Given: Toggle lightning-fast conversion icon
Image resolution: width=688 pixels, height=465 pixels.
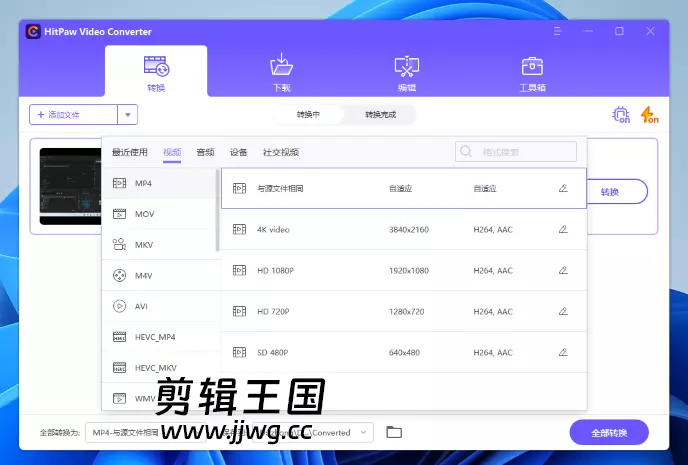Looking at the screenshot, I should pyautogui.click(x=649, y=114).
